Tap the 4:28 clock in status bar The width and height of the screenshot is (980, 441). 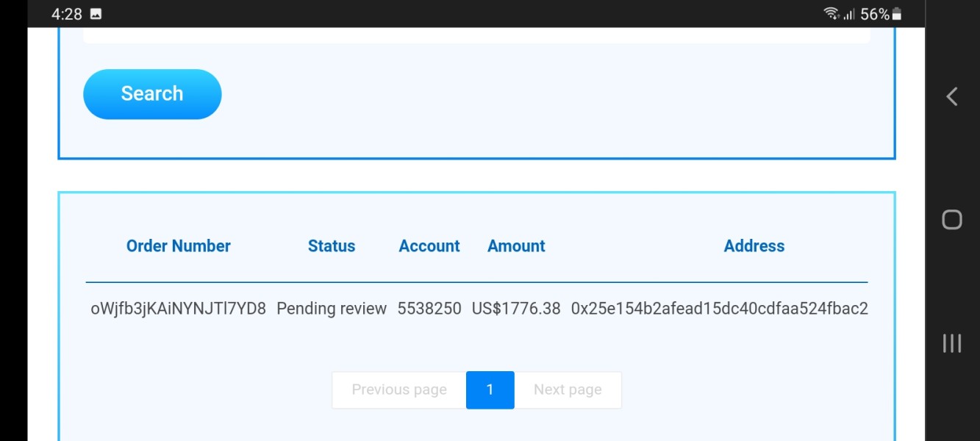[67, 14]
